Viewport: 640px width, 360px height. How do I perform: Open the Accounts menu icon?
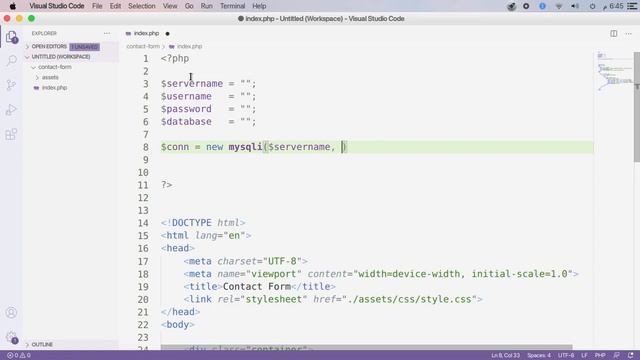11,312
